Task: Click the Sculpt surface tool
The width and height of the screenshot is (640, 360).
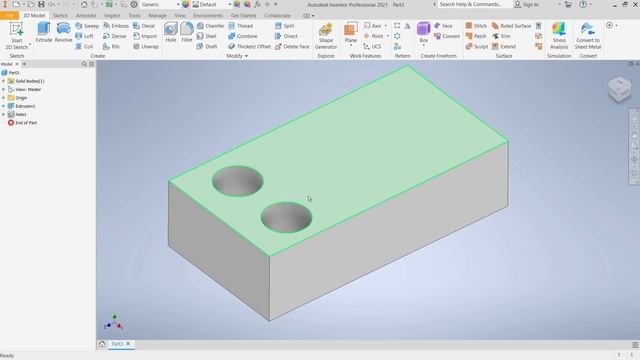Action: pyautogui.click(x=477, y=47)
